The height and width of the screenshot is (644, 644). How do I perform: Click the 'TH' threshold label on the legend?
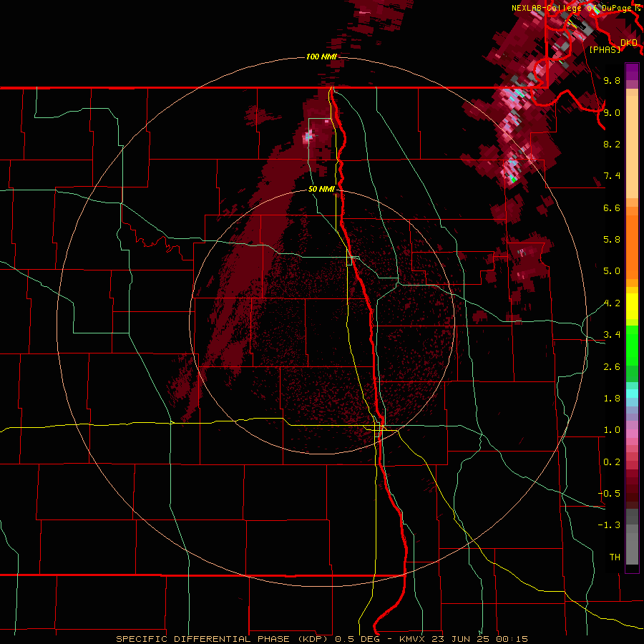(615, 557)
